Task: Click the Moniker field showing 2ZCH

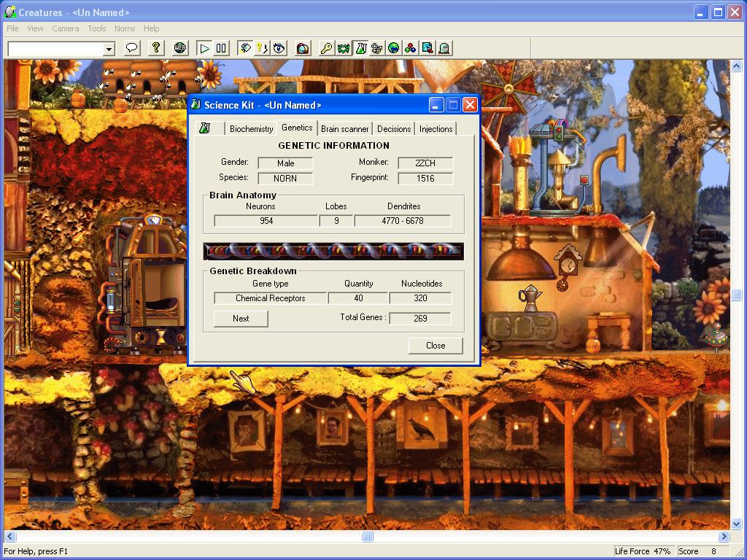Action: [425, 163]
